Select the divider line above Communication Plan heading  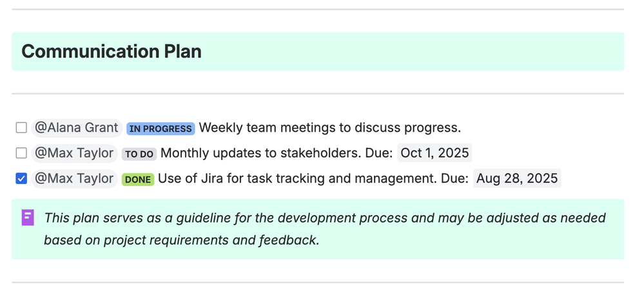click(317, 9)
